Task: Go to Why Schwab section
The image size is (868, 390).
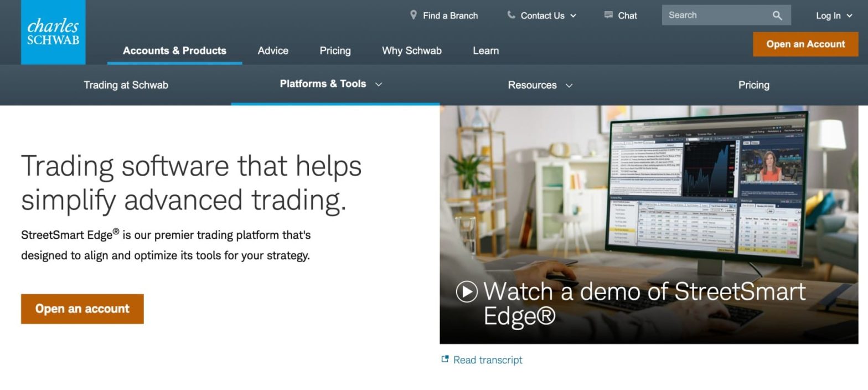Action: (412, 50)
